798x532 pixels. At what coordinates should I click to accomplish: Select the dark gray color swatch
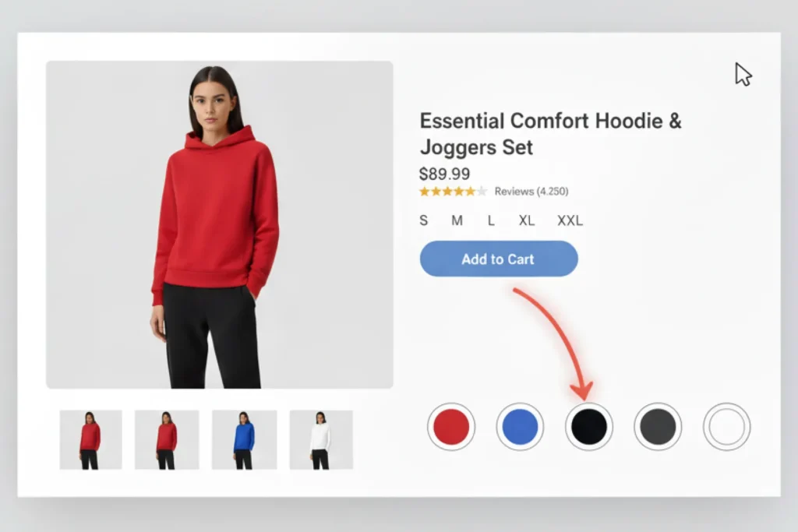click(658, 427)
